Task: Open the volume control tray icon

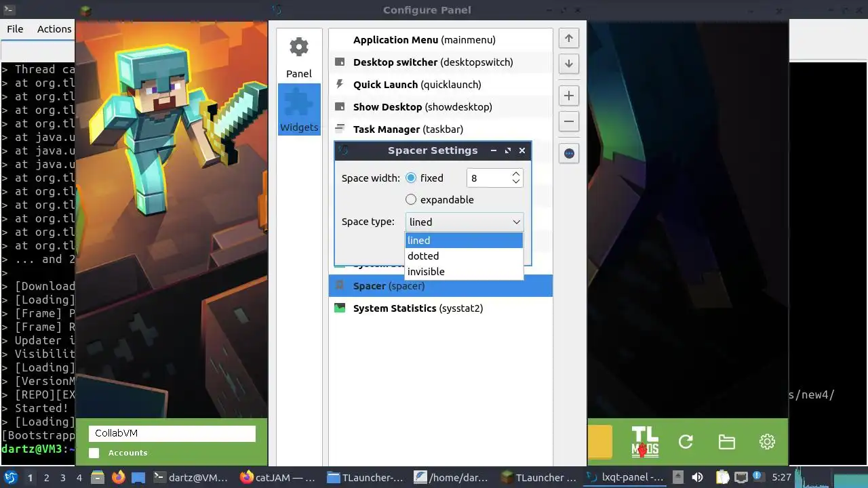Action: click(x=697, y=478)
